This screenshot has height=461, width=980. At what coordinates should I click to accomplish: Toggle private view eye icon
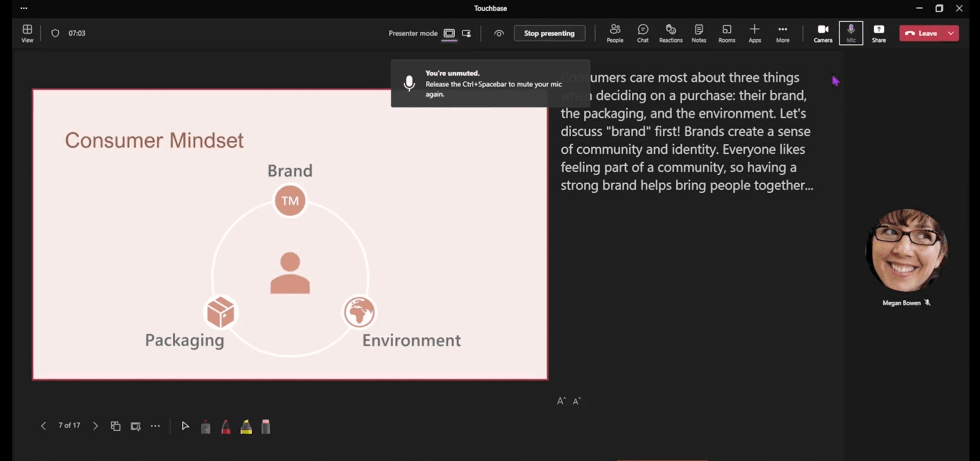pyautogui.click(x=499, y=34)
